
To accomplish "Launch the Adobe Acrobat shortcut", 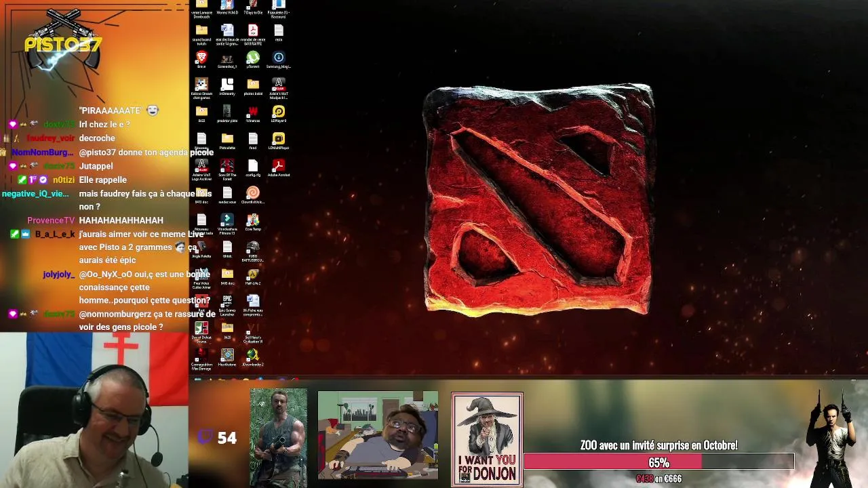I will tap(279, 169).
